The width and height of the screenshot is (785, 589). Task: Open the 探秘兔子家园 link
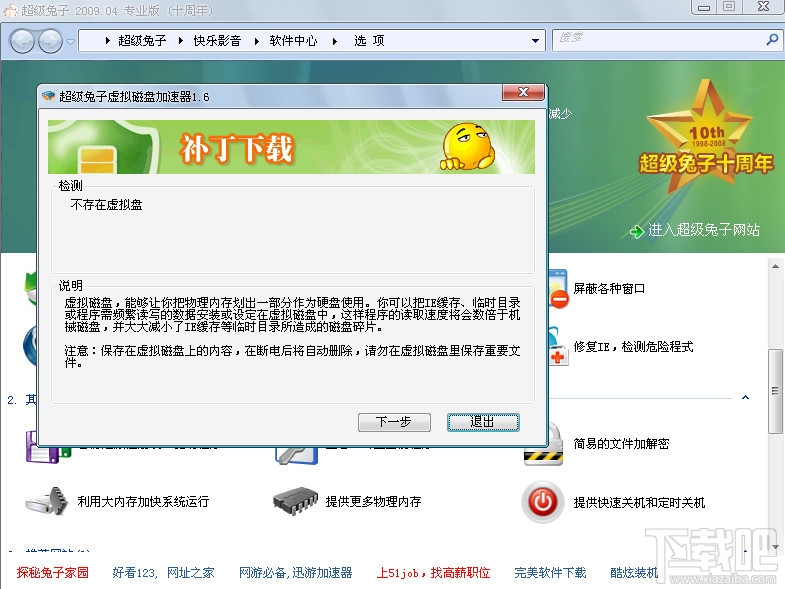[53, 572]
